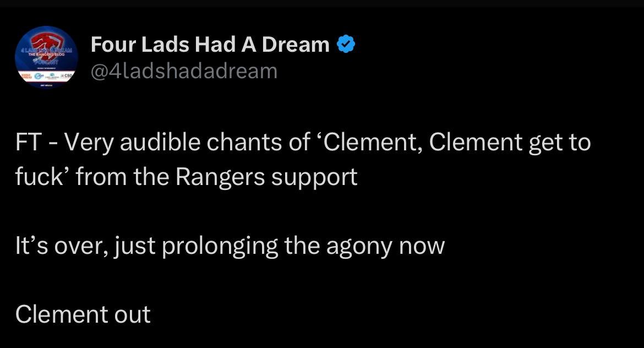Click the blue verified checkmark badge
This screenshot has height=348, width=644.
point(345,44)
